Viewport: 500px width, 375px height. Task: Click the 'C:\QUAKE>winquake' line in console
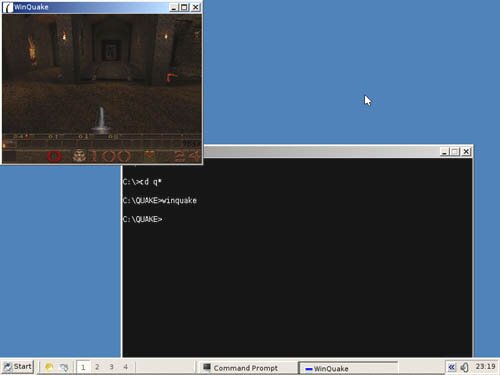160,201
